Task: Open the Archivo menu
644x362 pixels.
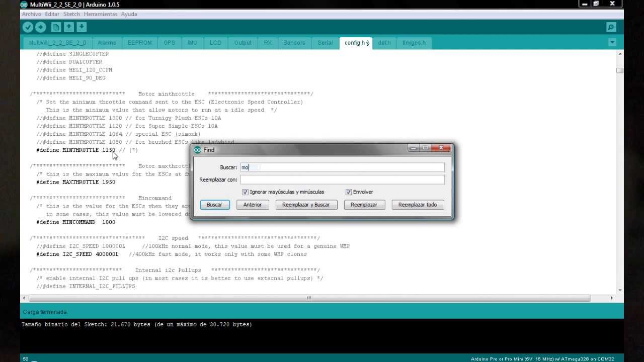Action: point(32,14)
